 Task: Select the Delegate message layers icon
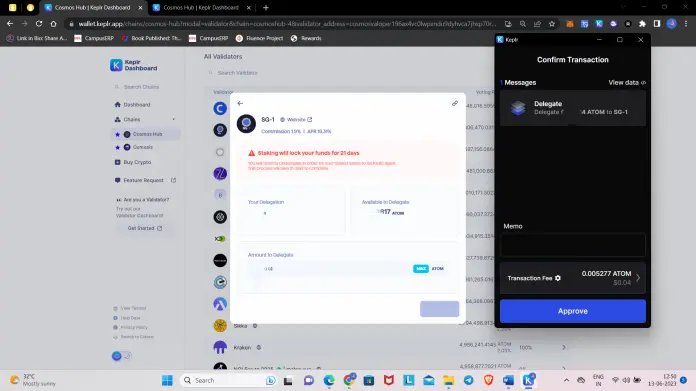click(x=518, y=108)
